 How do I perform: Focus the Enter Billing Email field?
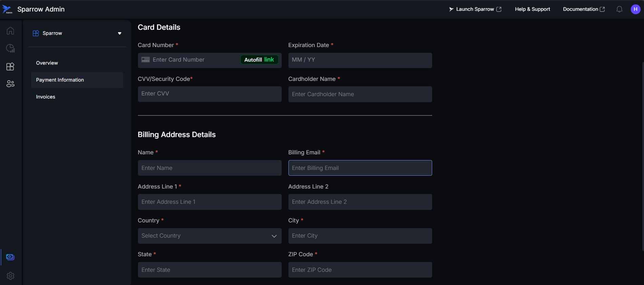click(x=360, y=168)
